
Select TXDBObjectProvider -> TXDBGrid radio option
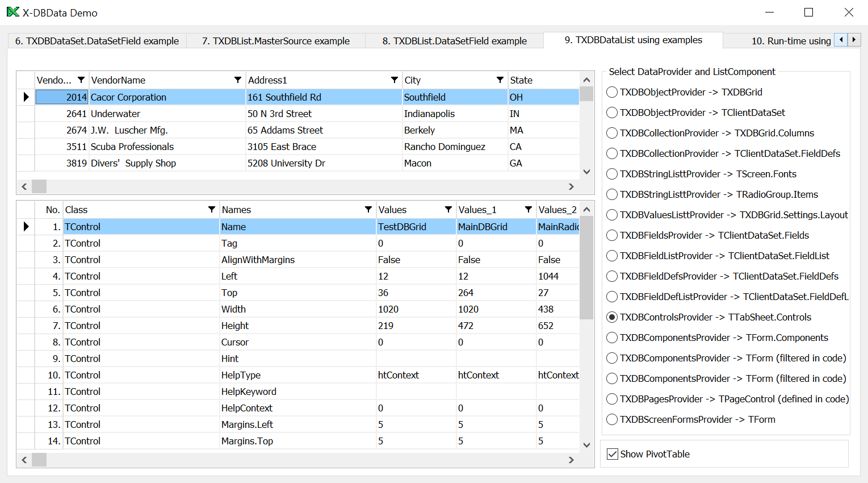[x=612, y=92]
